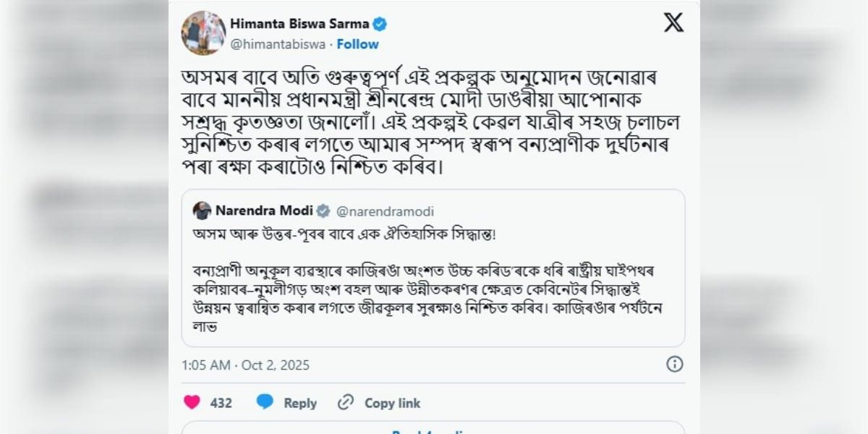Image resolution: width=868 pixels, height=434 pixels.
Task: Click the Copy link text label
Action: click(x=392, y=403)
